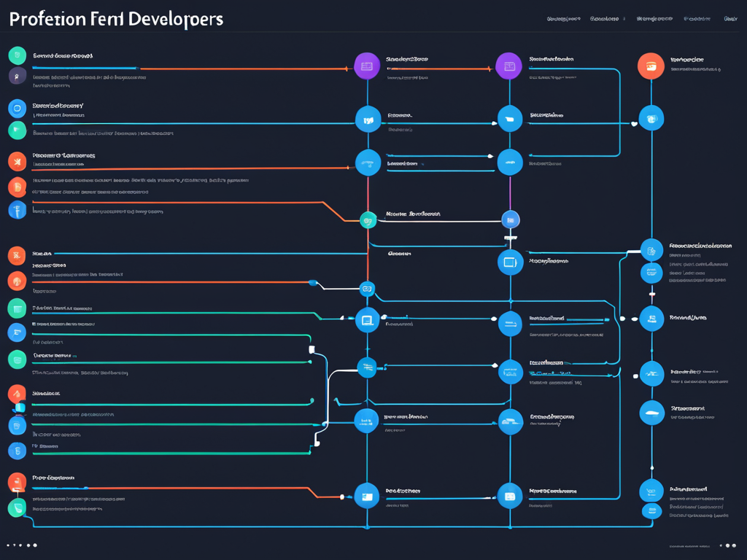This screenshot has width=747, height=560.
Task: Click the first orange icon in the left sidebar
Action: coord(17,161)
